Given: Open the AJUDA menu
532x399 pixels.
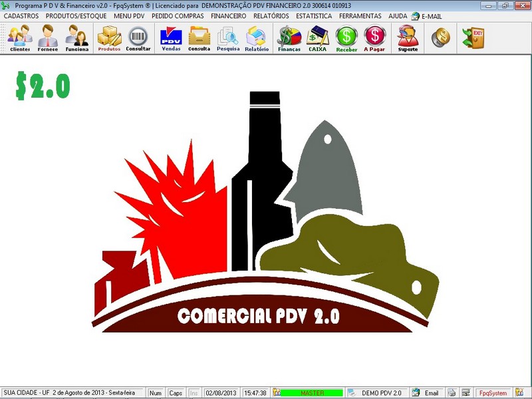Looking at the screenshot, I should (398, 16).
